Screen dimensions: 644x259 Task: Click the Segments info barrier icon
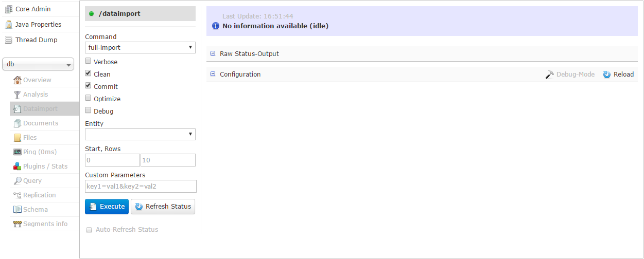(18, 224)
